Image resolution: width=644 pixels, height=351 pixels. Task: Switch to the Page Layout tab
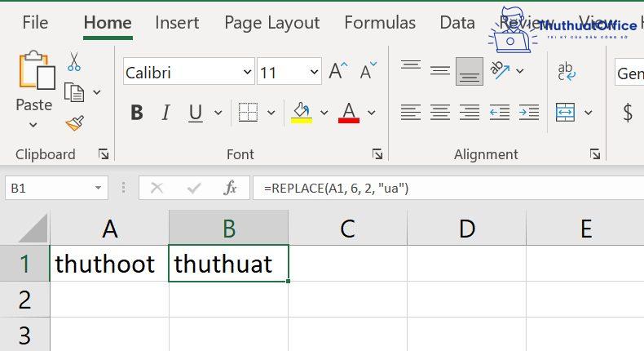[272, 24]
